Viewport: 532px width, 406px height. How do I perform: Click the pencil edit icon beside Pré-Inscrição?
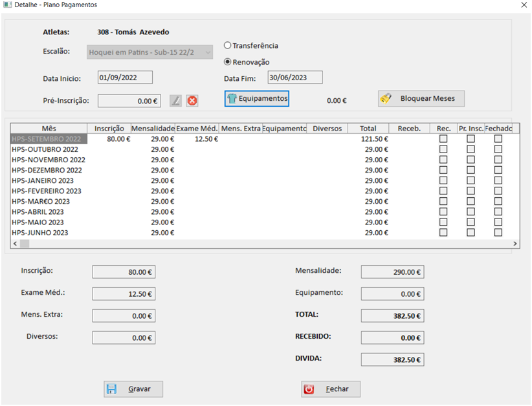pos(175,101)
